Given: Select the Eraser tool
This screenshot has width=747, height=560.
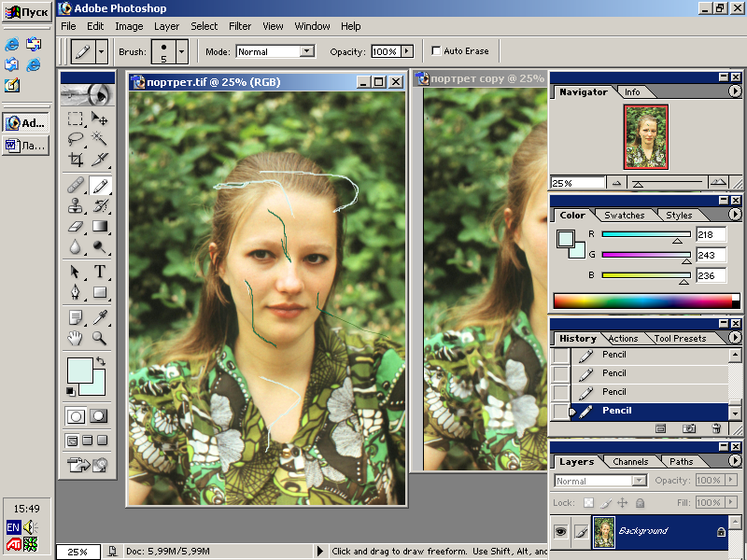Looking at the screenshot, I should click(x=76, y=226).
